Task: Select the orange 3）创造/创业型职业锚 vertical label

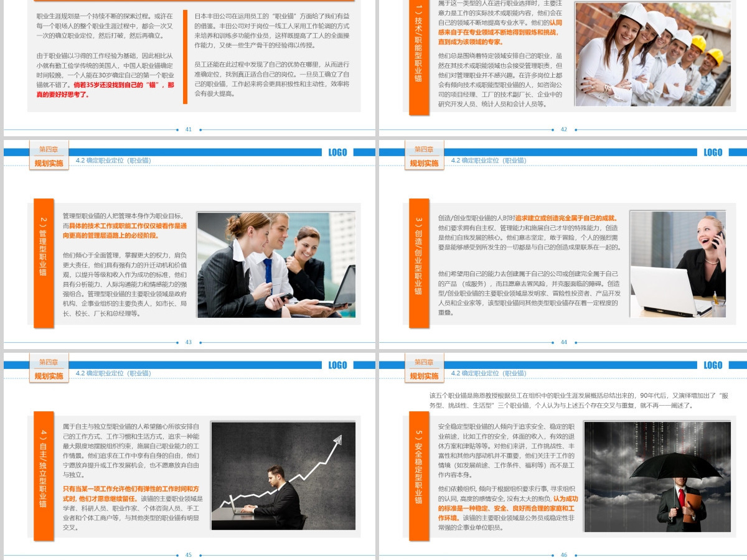Action: [419, 264]
